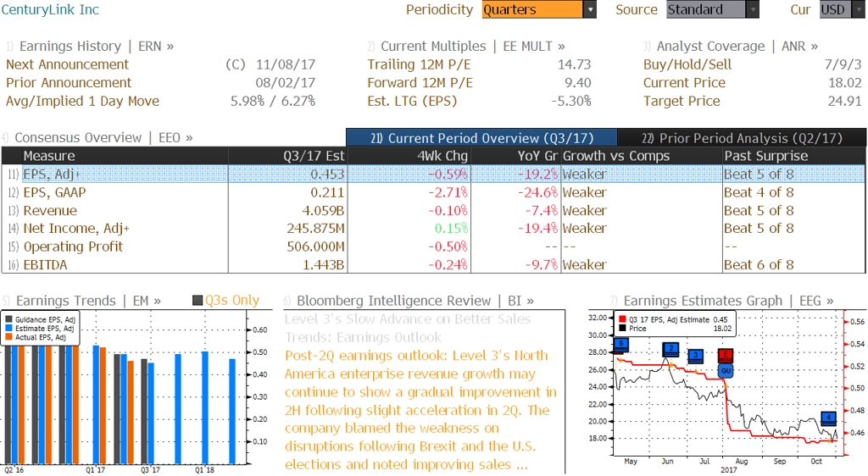The height and width of the screenshot is (476, 868).
Task: Click the green 0.15% four-week change value
Action: coord(451,229)
